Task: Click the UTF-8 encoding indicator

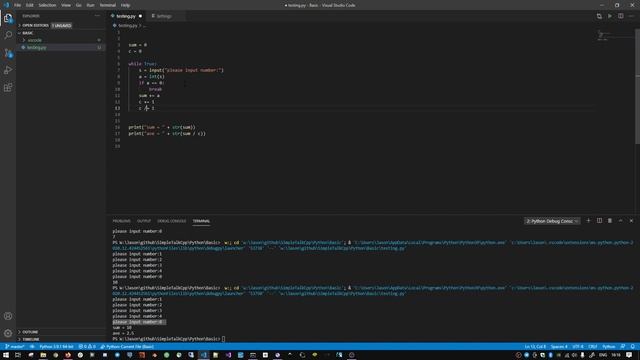Action: pos(578,347)
